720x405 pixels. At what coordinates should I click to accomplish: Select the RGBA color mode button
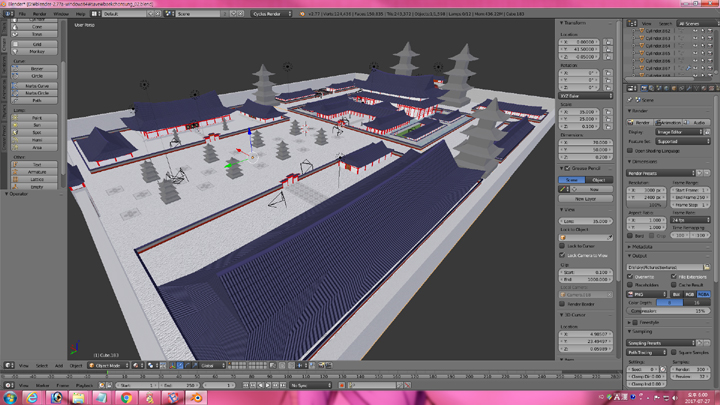pos(703,294)
